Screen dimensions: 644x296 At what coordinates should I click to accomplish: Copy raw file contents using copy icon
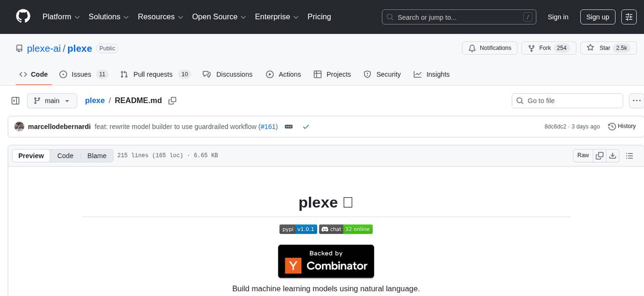click(599, 155)
